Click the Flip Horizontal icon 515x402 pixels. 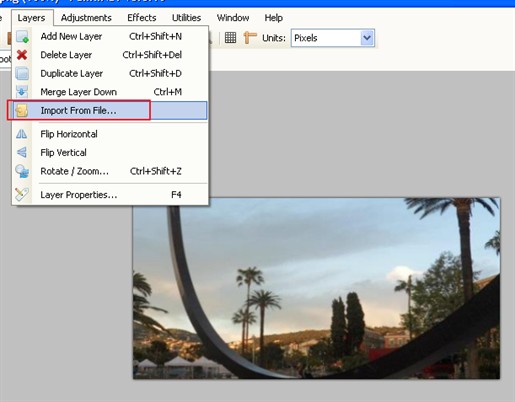click(22, 134)
